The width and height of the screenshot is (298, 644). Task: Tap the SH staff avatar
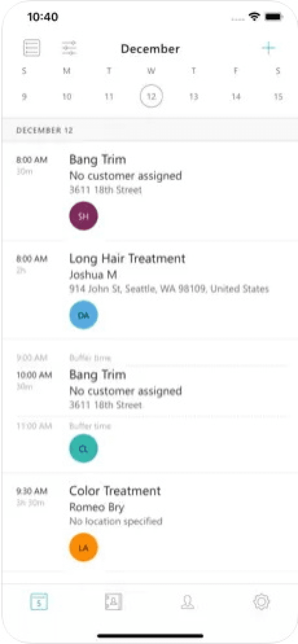click(83, 216)
